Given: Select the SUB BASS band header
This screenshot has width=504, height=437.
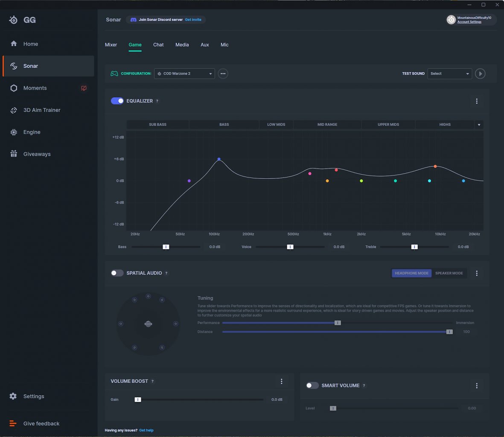Looking at the screenshot, I should click(157, 125).
